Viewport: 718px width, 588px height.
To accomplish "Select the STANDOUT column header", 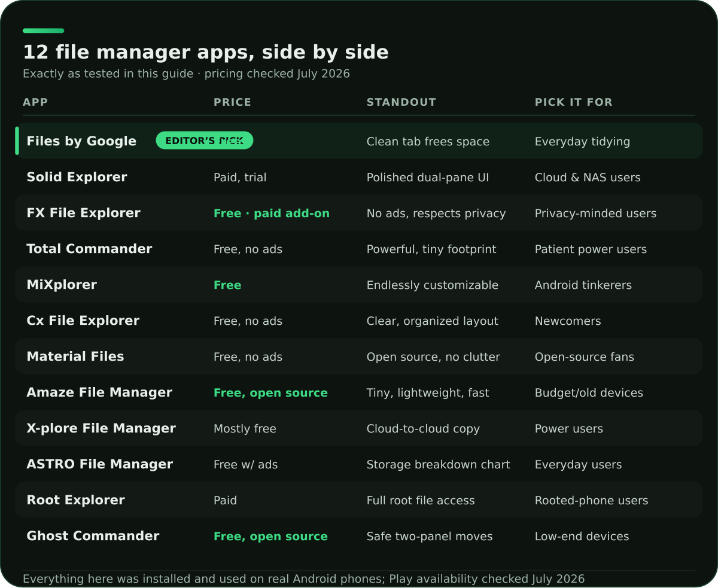I will (x=401, y=102).
